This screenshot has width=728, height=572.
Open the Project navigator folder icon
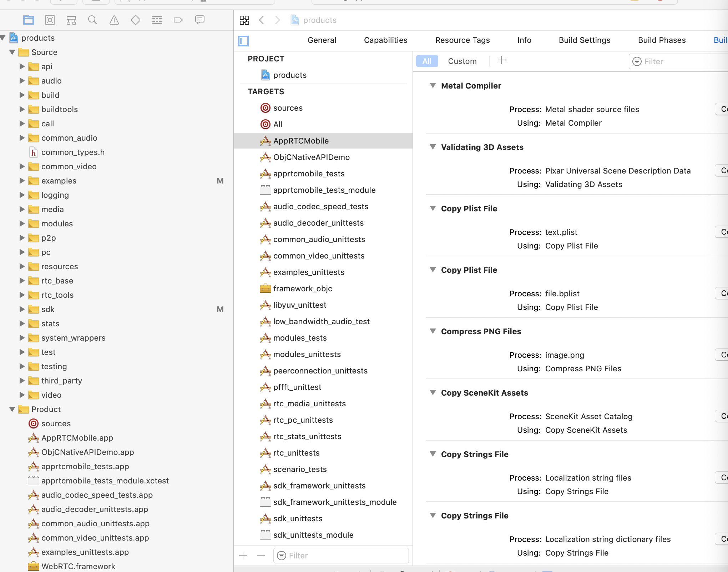29,20
